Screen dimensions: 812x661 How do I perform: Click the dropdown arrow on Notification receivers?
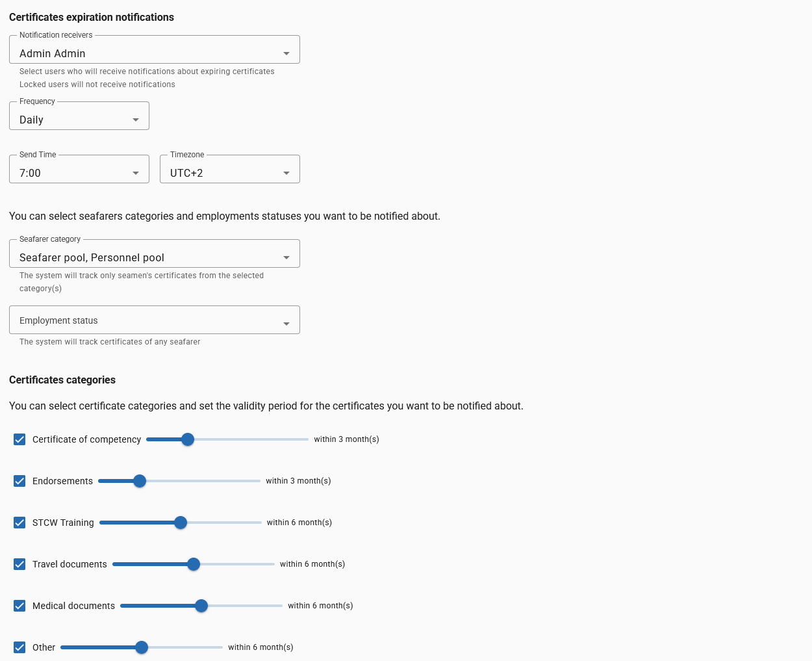pos(286,53)
